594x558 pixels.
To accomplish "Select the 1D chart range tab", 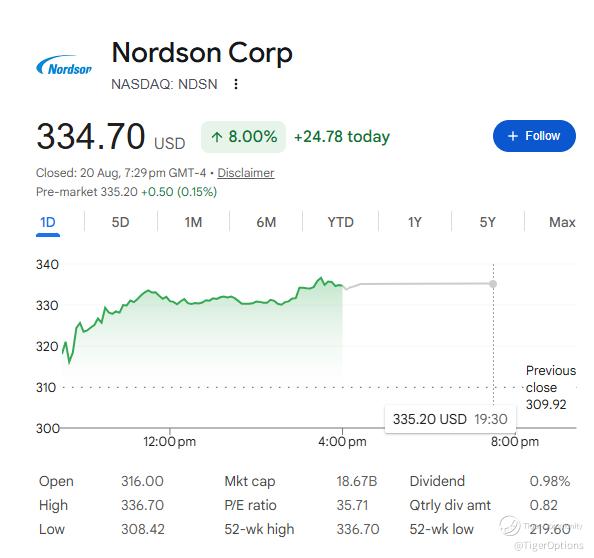I will (x=48, y=222).
